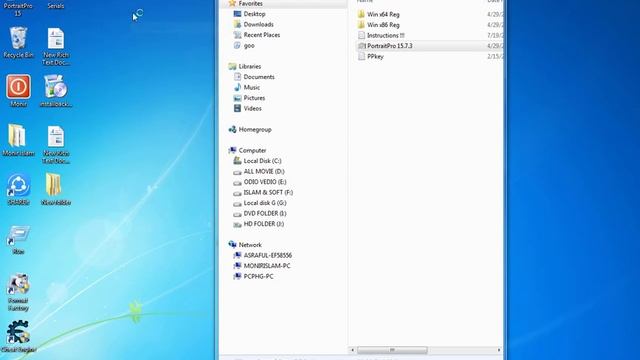The image size is (640, 360).
Task: Select MONIRISLAM-PC network computer
Action: click(262, 266)
